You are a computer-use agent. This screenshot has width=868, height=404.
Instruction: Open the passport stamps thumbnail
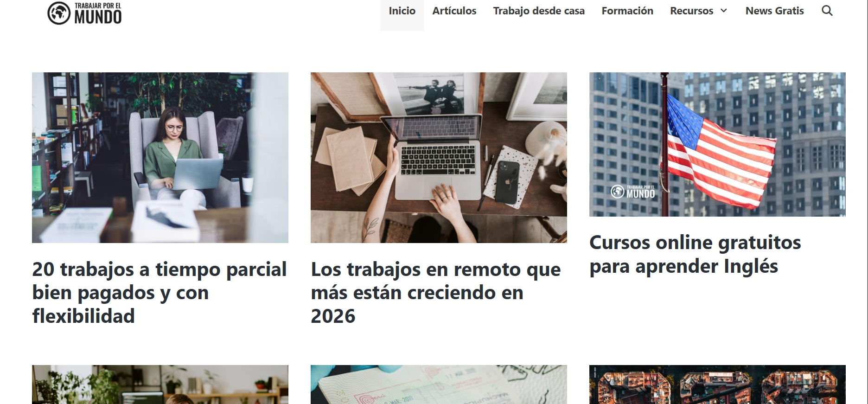pyautogui.click(x=439, y=385)
